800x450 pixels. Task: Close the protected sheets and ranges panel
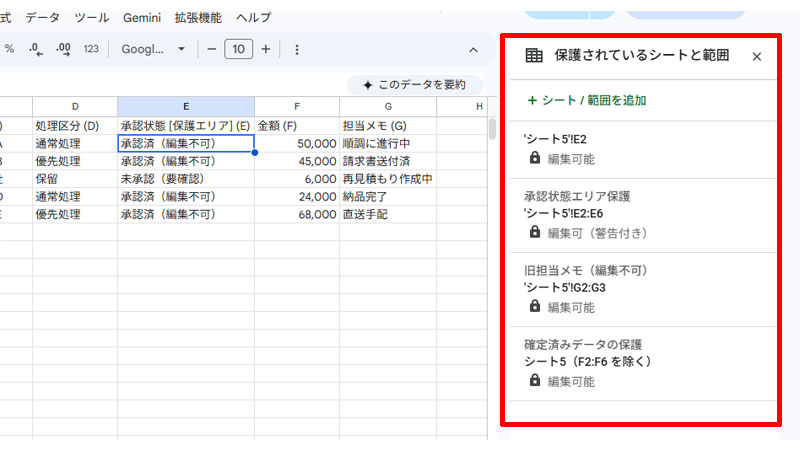(757, 57)
